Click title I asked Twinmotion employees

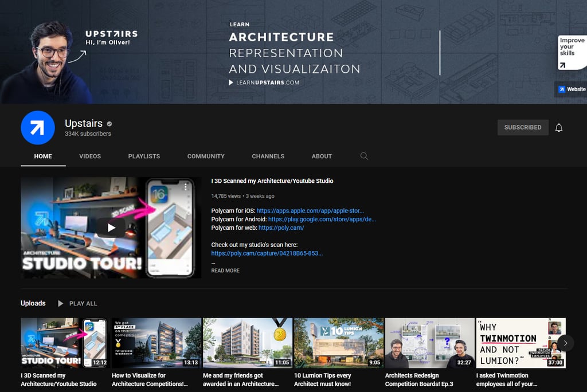pyautogui.click(x=507, y=379)
